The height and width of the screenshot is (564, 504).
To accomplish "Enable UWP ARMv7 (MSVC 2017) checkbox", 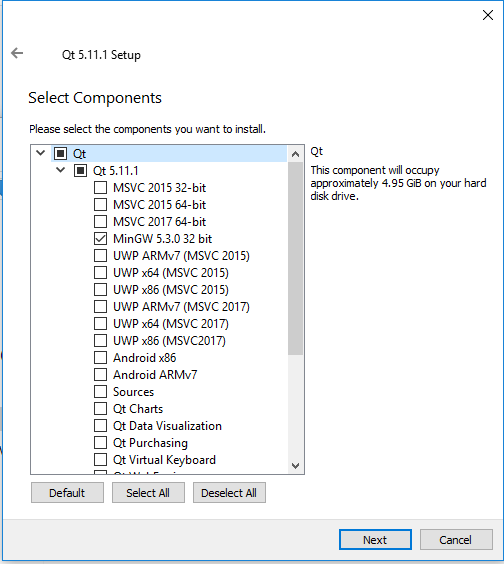I will point(100,306).
